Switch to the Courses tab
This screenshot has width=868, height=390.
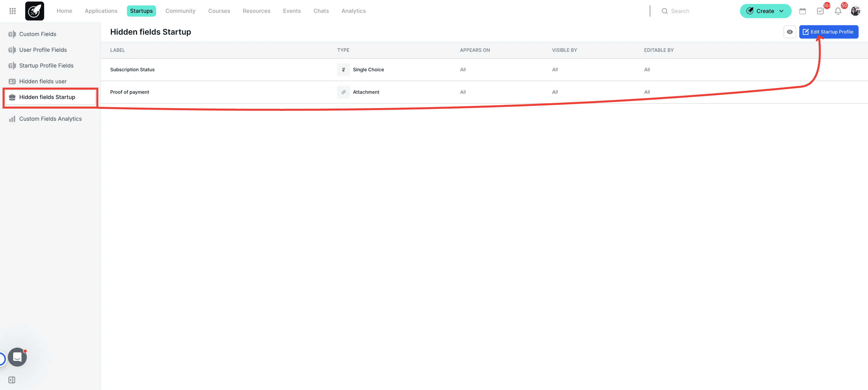[x=219, y=11]
